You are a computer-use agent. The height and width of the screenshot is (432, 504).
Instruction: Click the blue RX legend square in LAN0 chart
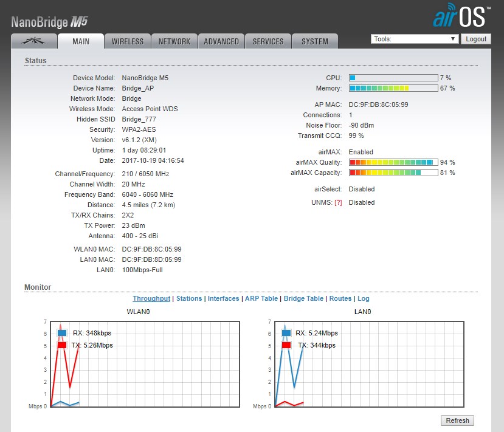point(286,333)
